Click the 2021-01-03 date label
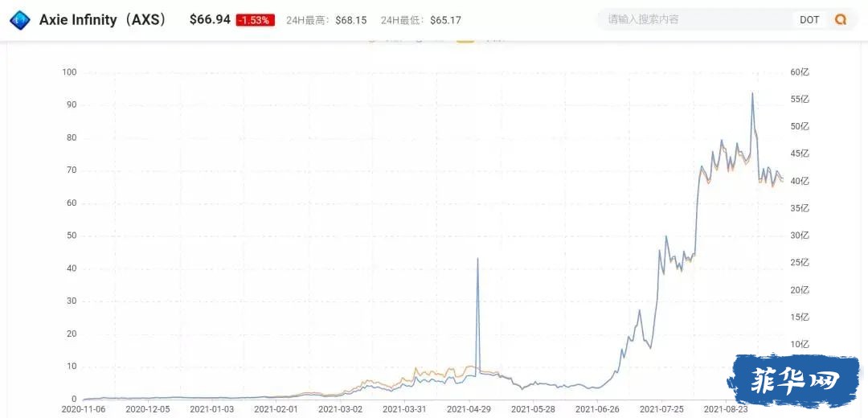Image resolution: width=868 pixels, height=418 pixels. pyautogui.click(x=212, y=410)
